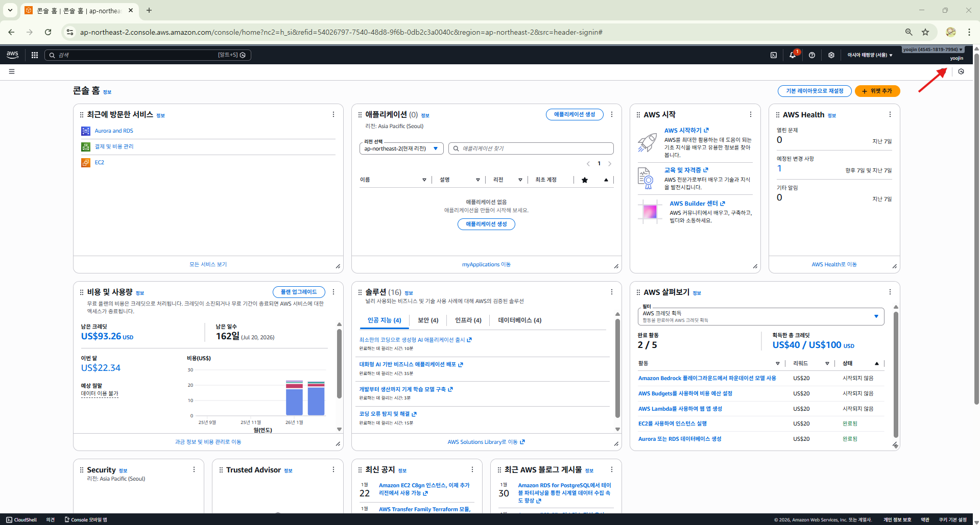Open the three-dot menu of Security widget
Screen dimensions: 980x525
[x=194, y=469]
